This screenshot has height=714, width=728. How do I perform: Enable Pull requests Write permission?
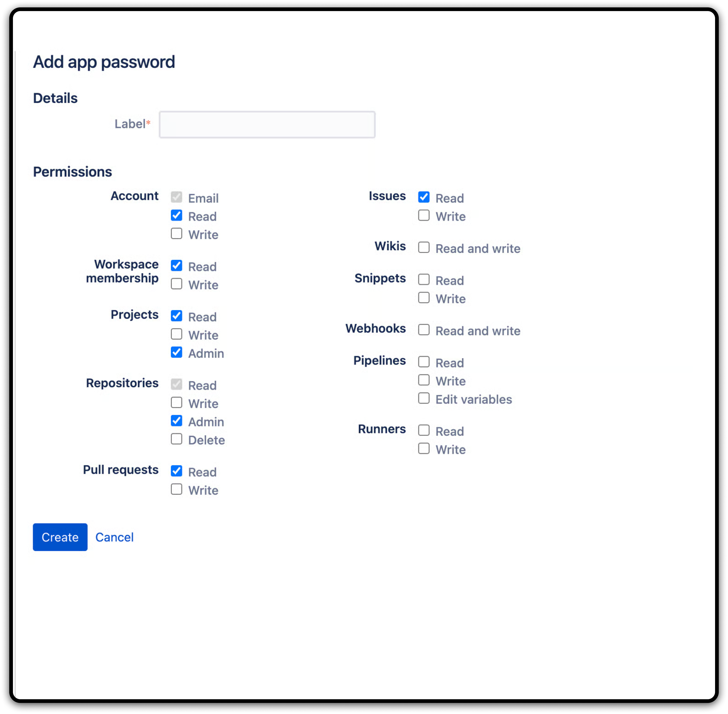(176, 489)
